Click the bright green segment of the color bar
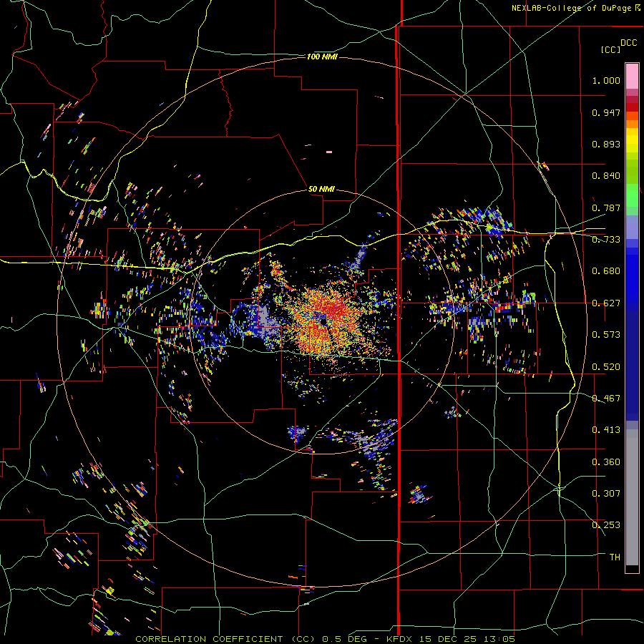 coord(632,195)
